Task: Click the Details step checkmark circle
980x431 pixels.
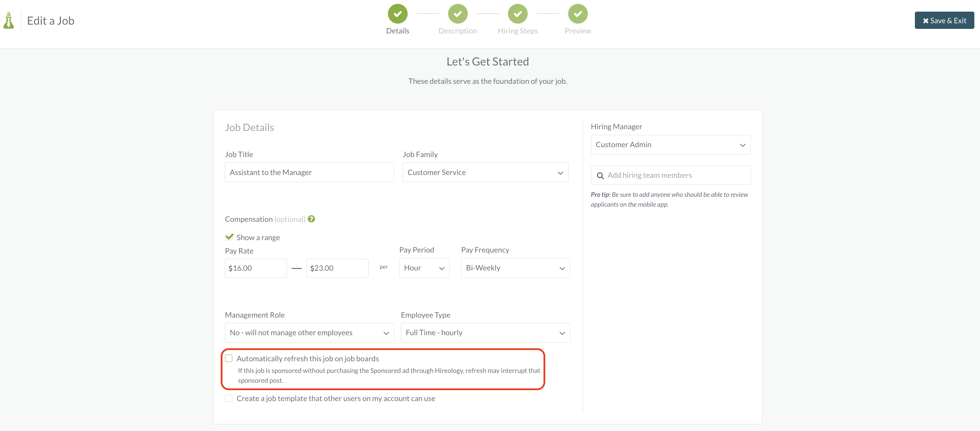Action: [397, 14]
